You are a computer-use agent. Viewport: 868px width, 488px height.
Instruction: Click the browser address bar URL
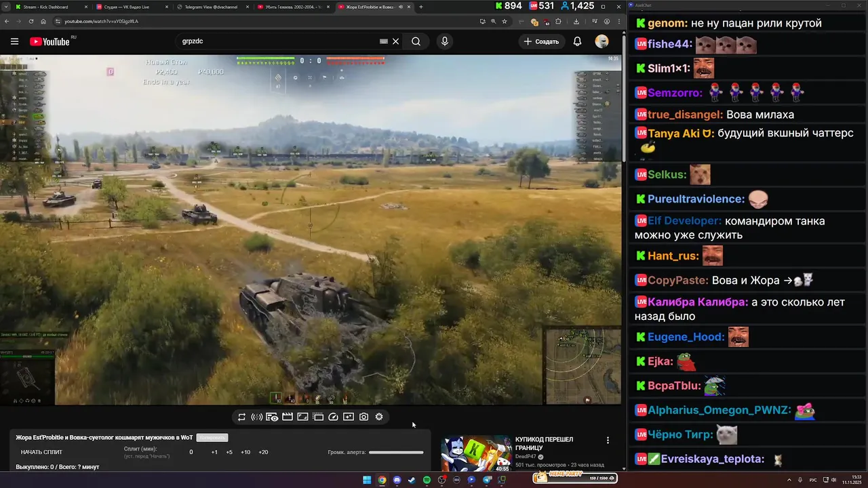click(x=102, y=21)
